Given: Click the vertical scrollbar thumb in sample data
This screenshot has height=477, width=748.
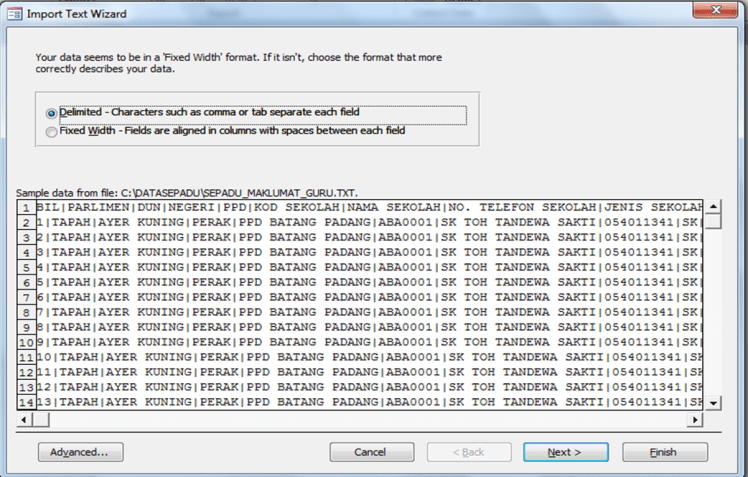Looking at the screenshot, I should (713, 221).
